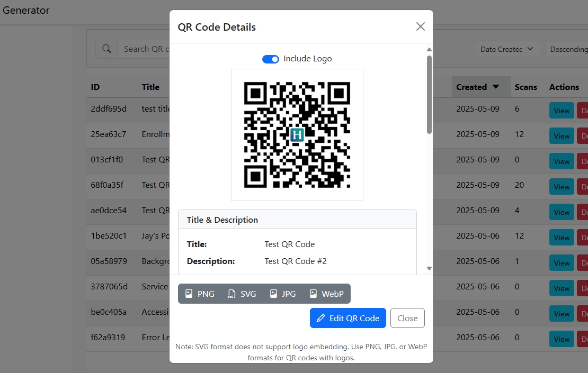This screenshot has height=373, width=588.
Task: Open the Date Created sort dropdown
Action: coord(508,49)
